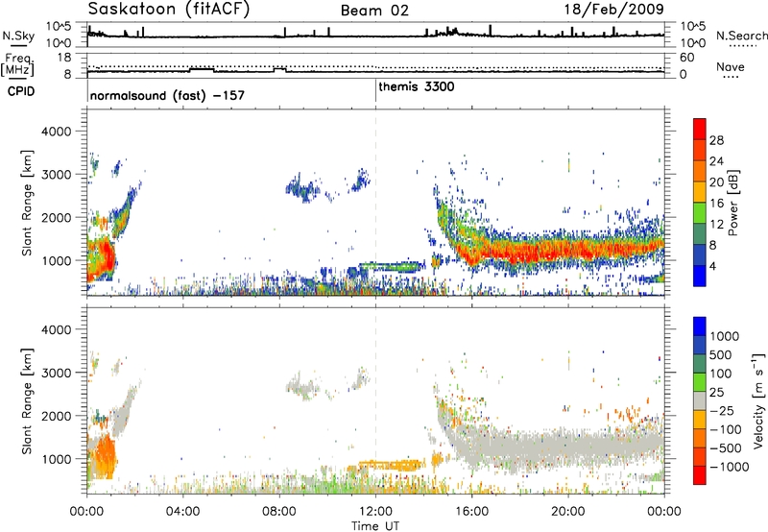Click the '04:00' time tick label
Image resolution: width=768 pixels, height=532 pixels.
click(182, 512)
